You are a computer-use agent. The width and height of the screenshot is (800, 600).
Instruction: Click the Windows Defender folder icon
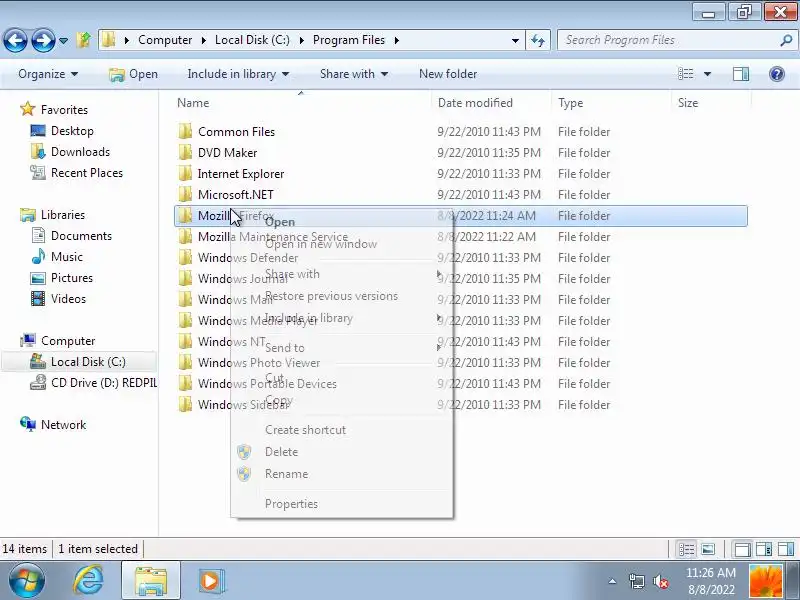185,258
